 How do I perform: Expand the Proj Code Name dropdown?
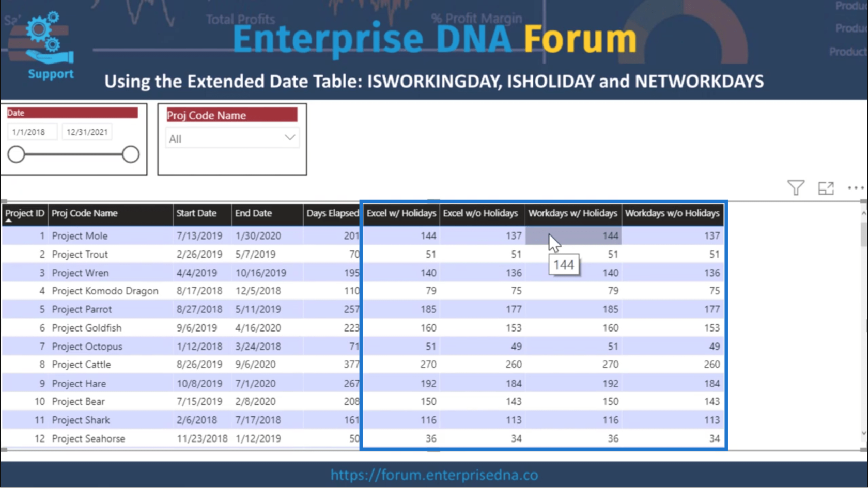[290, 138]
